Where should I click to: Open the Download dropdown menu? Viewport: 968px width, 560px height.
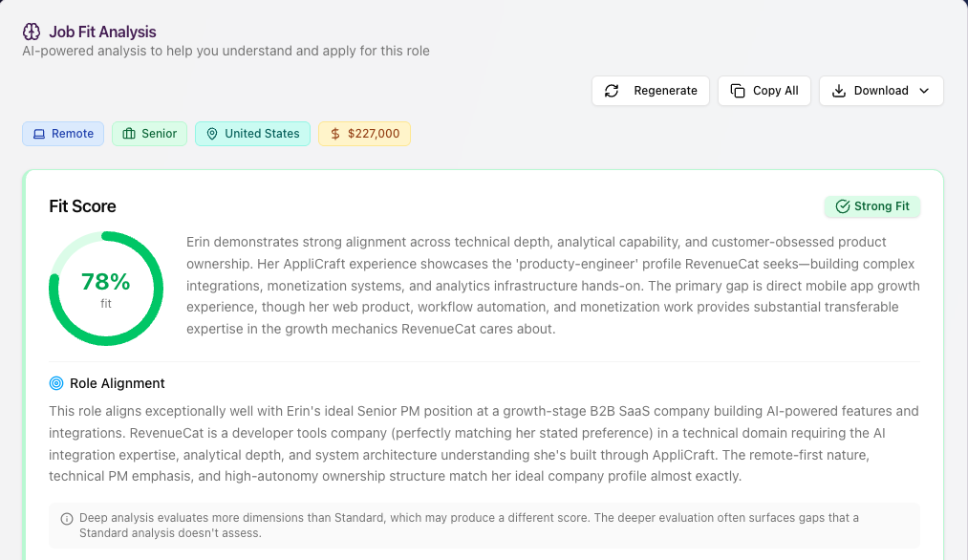pyautogui.click(x=882, y=91)
